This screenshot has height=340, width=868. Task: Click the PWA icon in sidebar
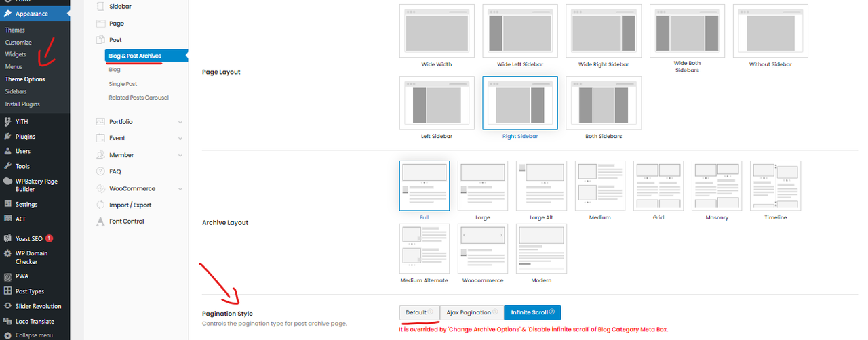pyautogui.click(x=8, y=276)
